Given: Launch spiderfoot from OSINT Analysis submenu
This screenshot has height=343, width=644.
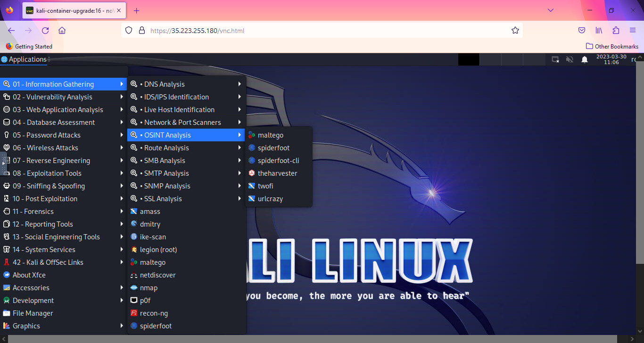Looking at the screenshot, I should pyautogui.click(x=279, y=148).
